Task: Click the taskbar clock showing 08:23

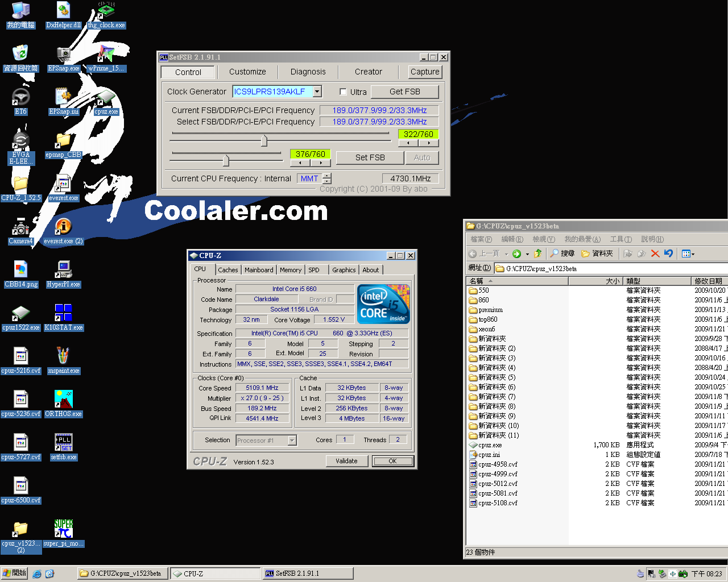Action: coord(706,574)
